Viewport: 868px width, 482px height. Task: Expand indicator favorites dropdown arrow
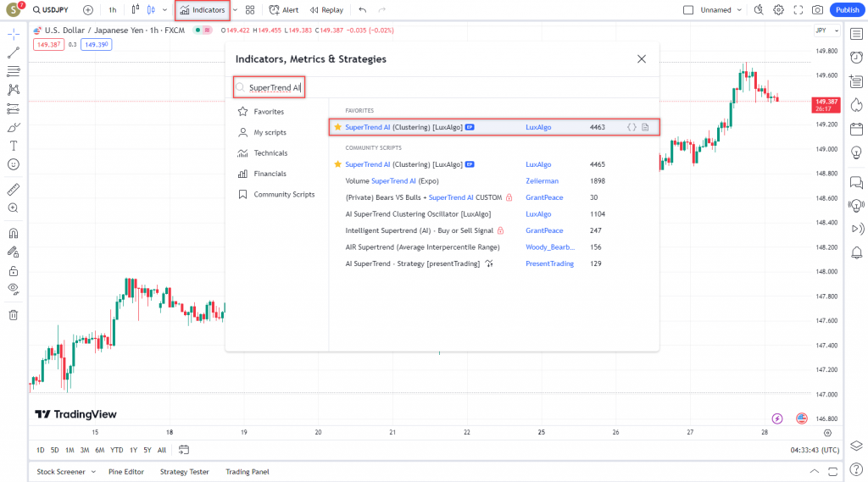pyautogui.click(x=236, y=10)
